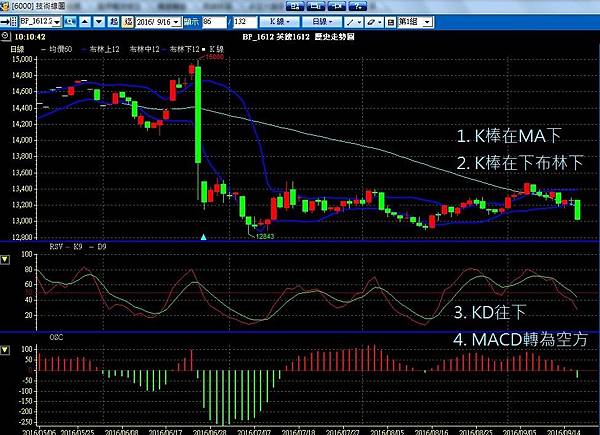Click the arrow-with-bars icon at toolbar start

tap(9, 22)
